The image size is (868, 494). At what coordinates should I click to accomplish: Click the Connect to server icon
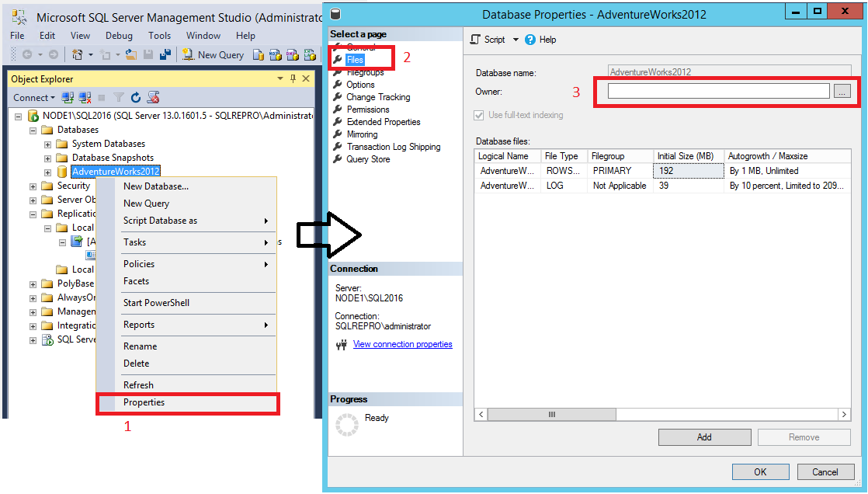(67, 97)
